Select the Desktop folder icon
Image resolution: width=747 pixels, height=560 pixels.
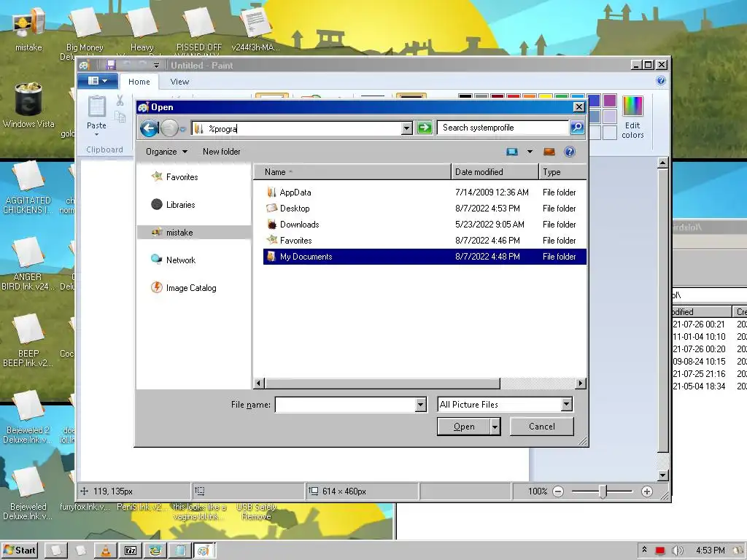[271, 208]
